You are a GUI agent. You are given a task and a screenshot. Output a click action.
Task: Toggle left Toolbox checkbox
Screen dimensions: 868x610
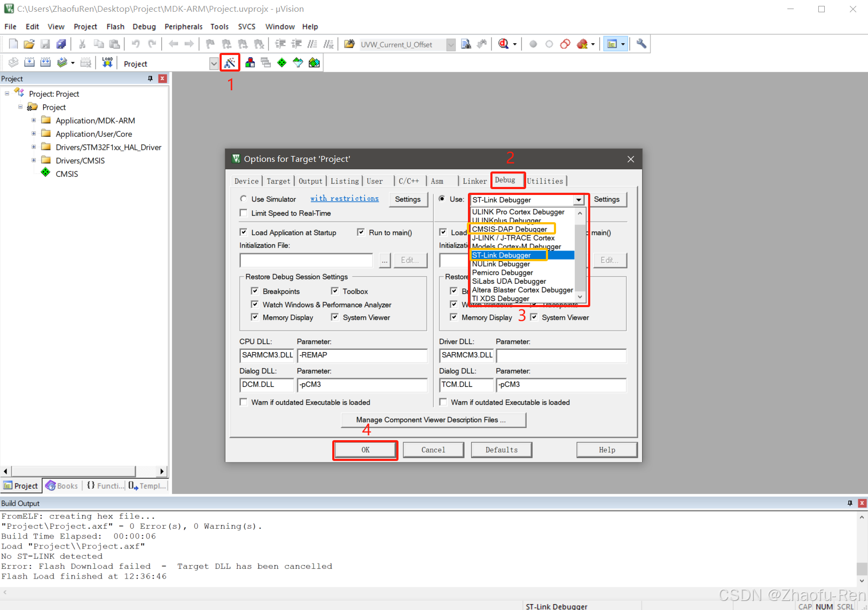(x=335, y=291)
